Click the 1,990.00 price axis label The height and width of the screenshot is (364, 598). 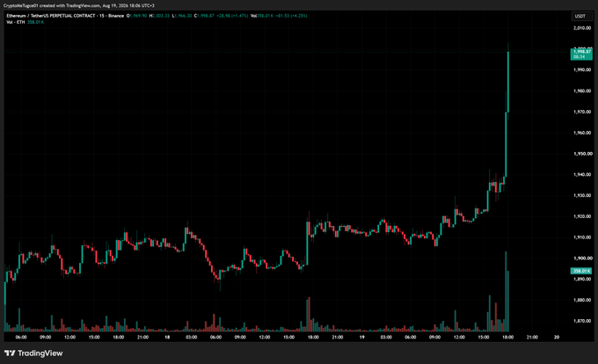point(582,69)
